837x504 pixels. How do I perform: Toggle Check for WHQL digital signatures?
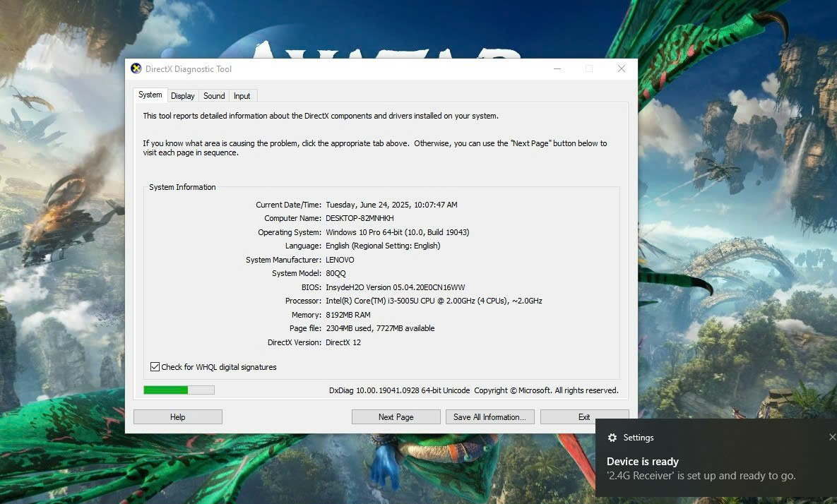(x=155, y=366)
